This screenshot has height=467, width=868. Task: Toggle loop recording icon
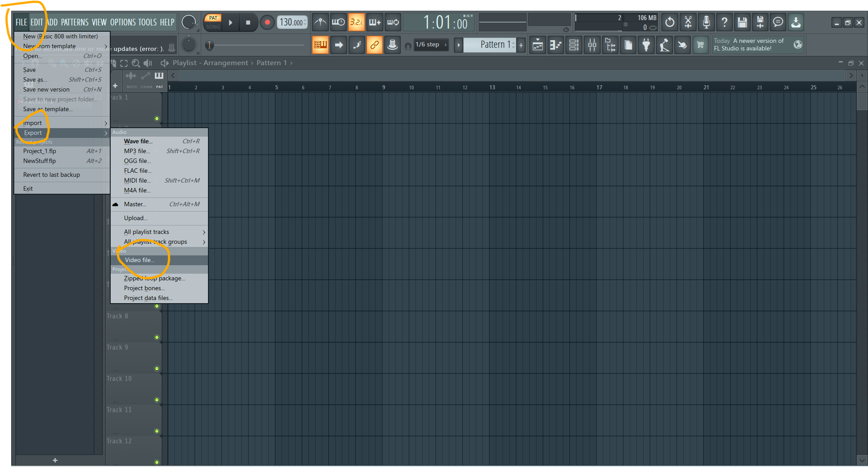click(393, 22)
